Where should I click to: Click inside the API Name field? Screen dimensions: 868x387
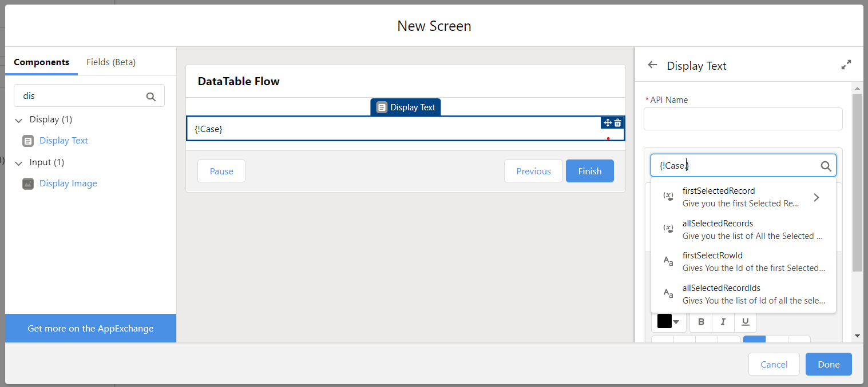coord(742,119)
